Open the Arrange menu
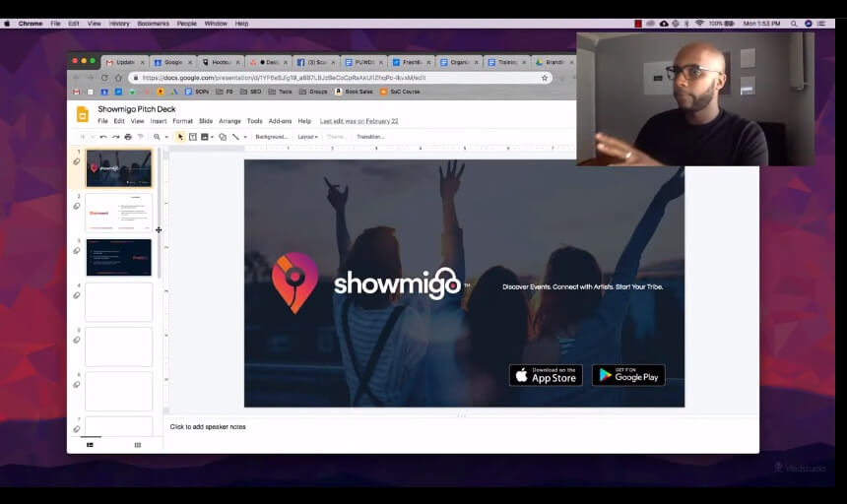847x504 pixels. coord(229,121)
